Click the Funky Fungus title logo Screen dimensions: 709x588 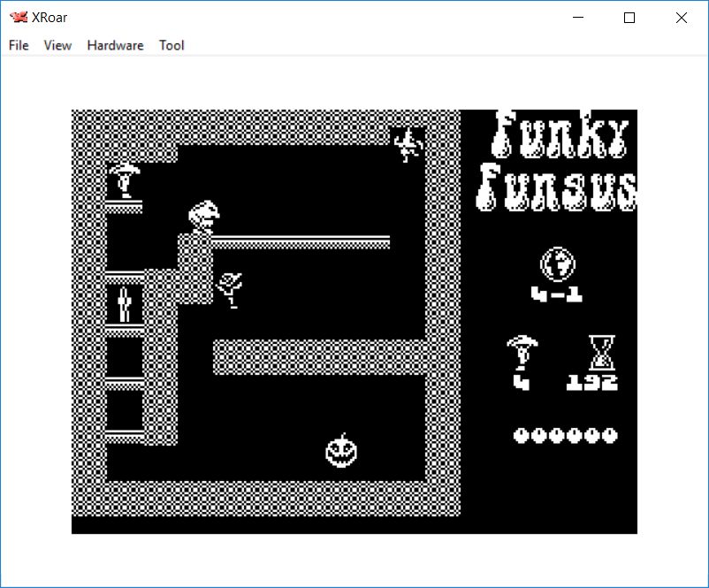[558, 162]
